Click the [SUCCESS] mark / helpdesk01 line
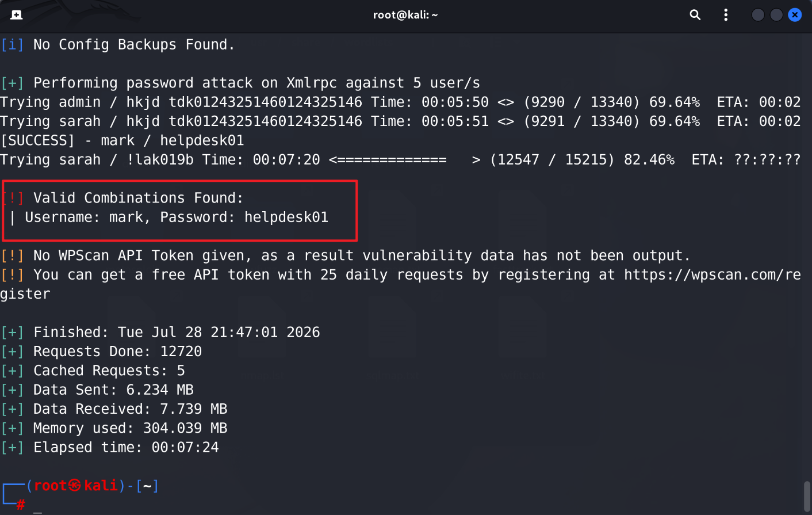 pyautogui.click(x=122, y=140)
